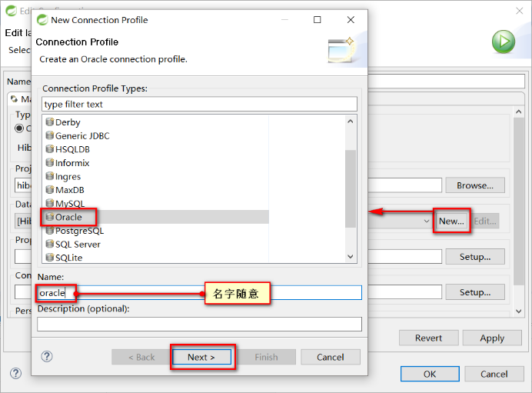Click disabled Edit... button in background window
The image size is (532, 393).
tap(485, 221)
